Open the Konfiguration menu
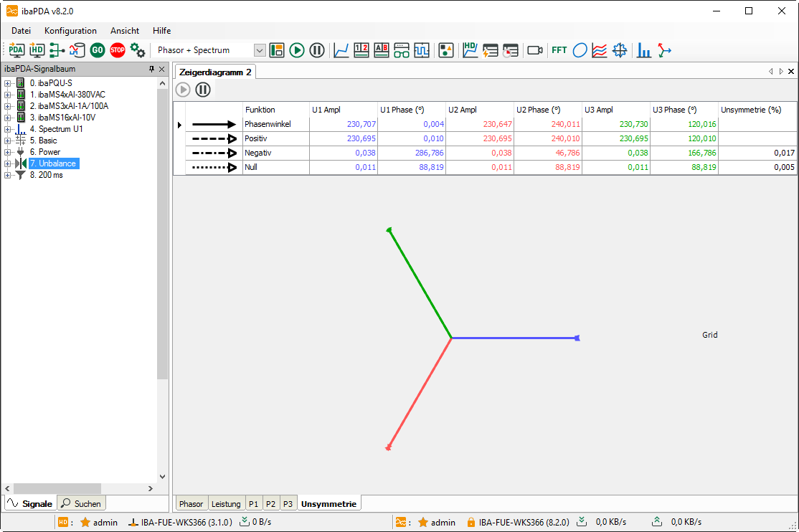 tap(70, 31)
